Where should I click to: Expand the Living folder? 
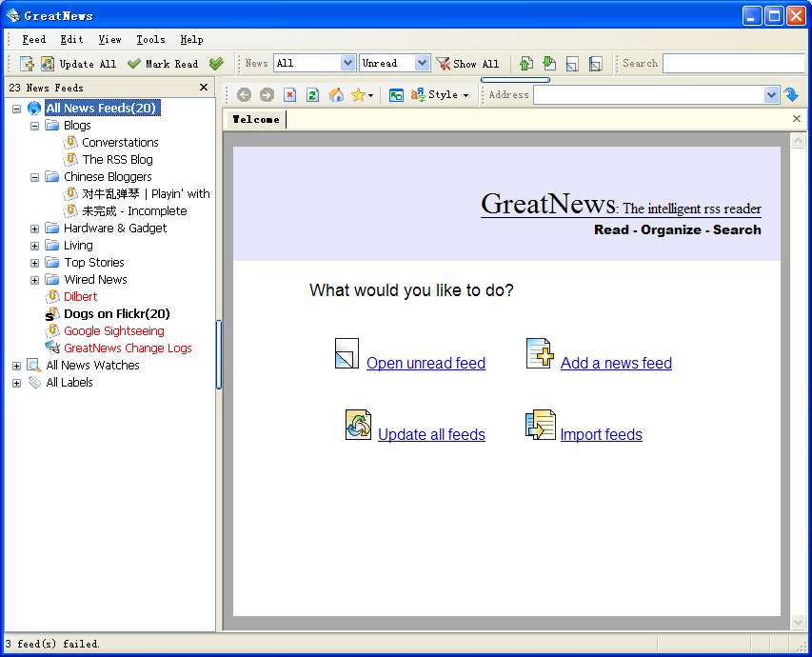pos(34,246)
